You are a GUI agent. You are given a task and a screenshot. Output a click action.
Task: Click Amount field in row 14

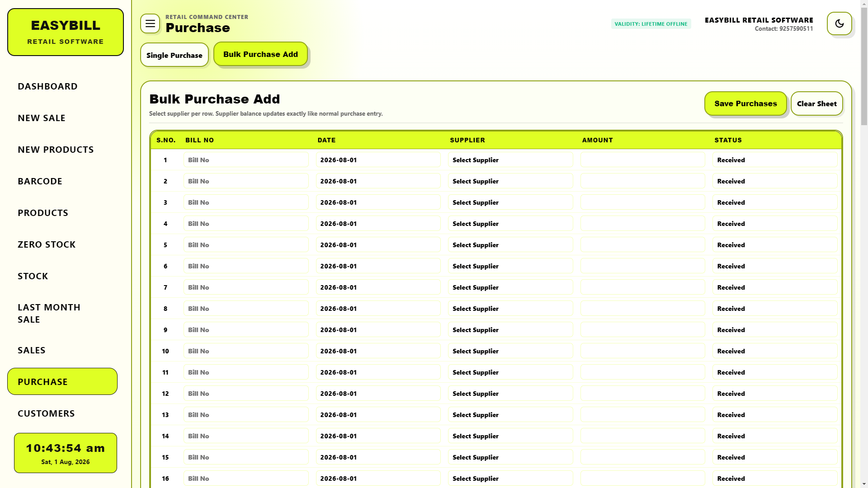pos(643,436)
